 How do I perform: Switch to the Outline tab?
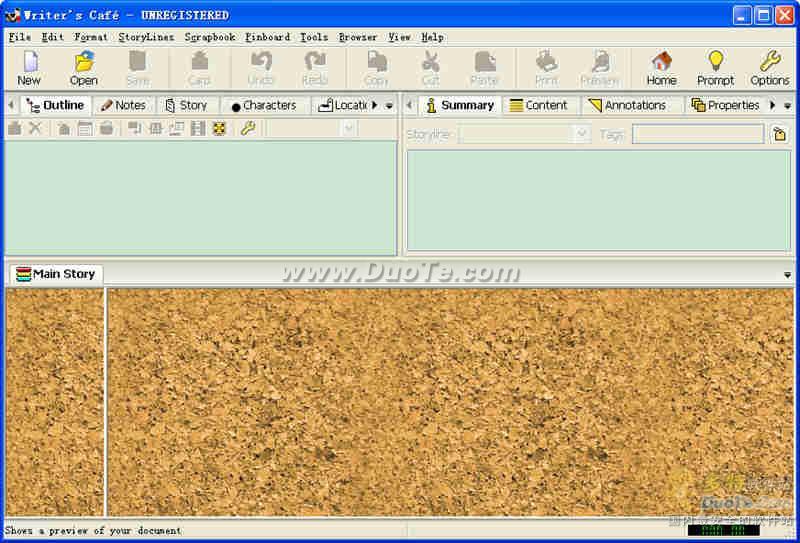click(56, 106)
